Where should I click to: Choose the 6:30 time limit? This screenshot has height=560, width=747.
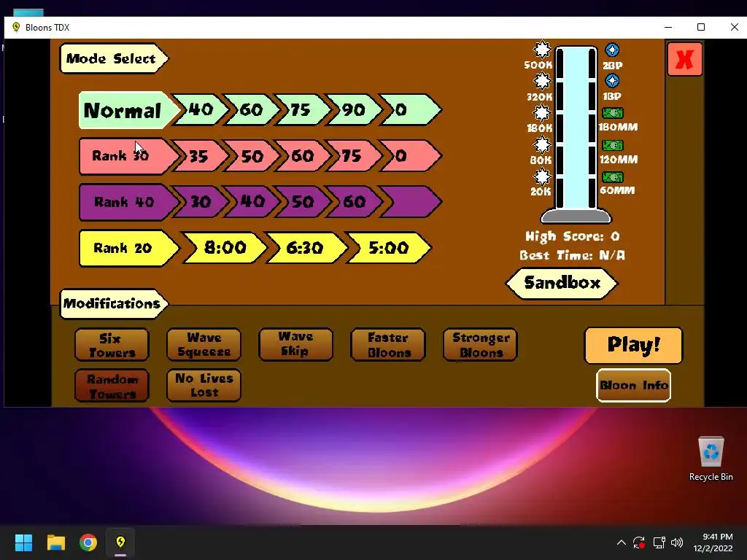306,248
